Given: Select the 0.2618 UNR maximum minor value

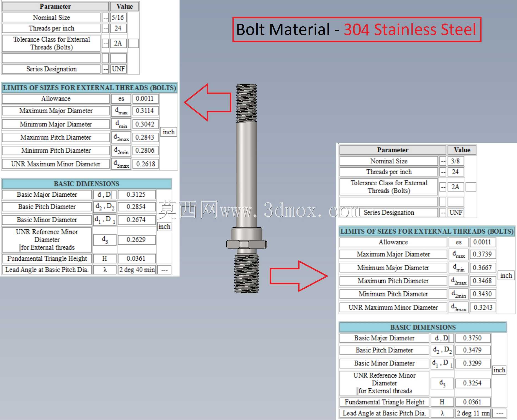Looking at the screenshot, I should pyautogui.click(x=145, y=164).
